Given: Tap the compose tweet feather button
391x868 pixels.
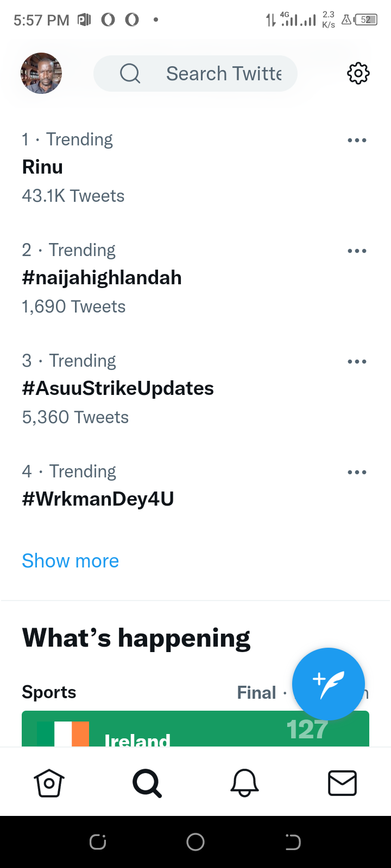Looking at the screenshot, I should (329, 684).
